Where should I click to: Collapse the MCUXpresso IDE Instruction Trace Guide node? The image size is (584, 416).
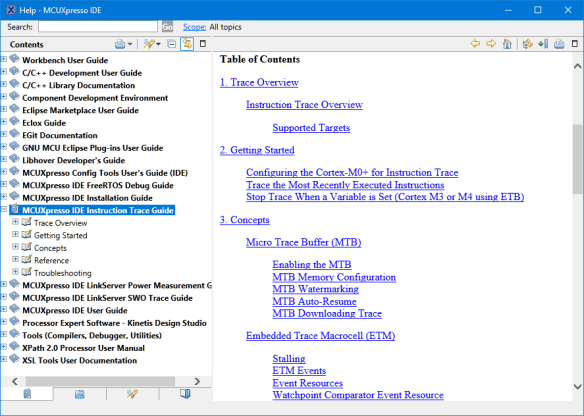pos(4,209)
